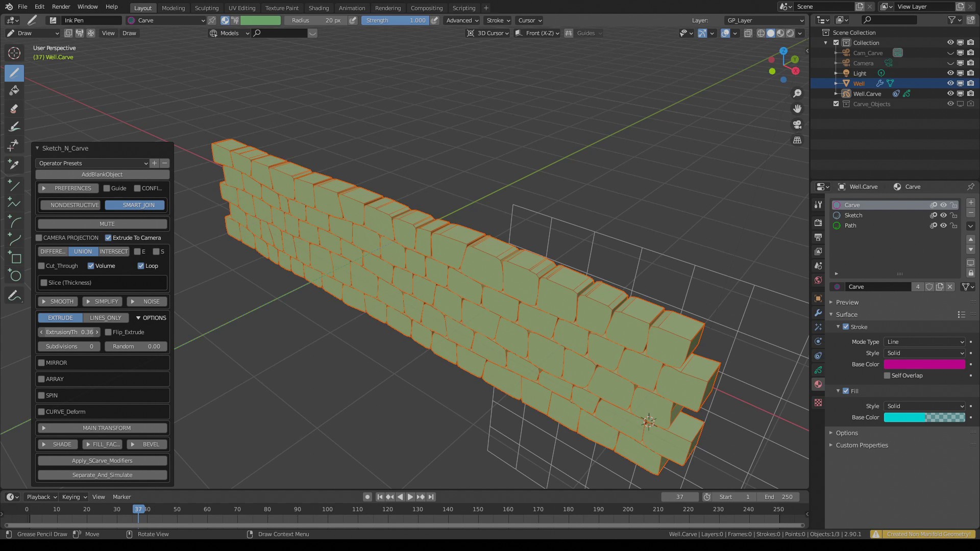Select the Erase tool in toolbar
Screen dimensions: 980x551
coord(14,109)
